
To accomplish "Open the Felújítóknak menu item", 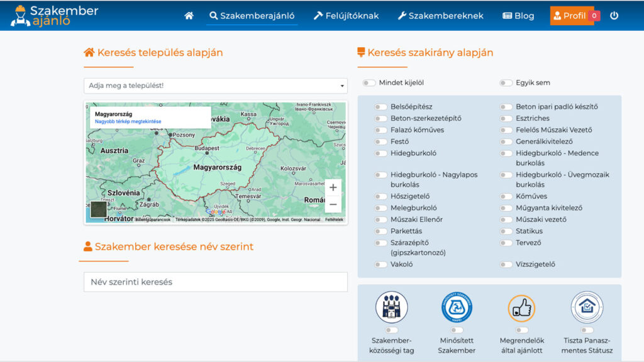I will (346, 16).
